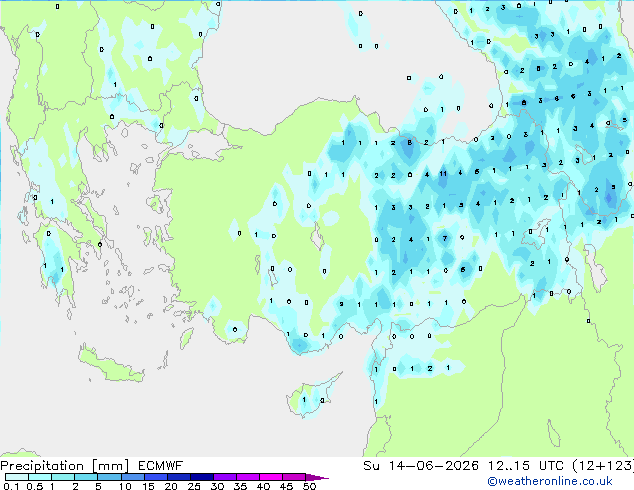Select the 25–30 mm dark blue legend swatch
The image size is (634, 490).
point(201,477)
